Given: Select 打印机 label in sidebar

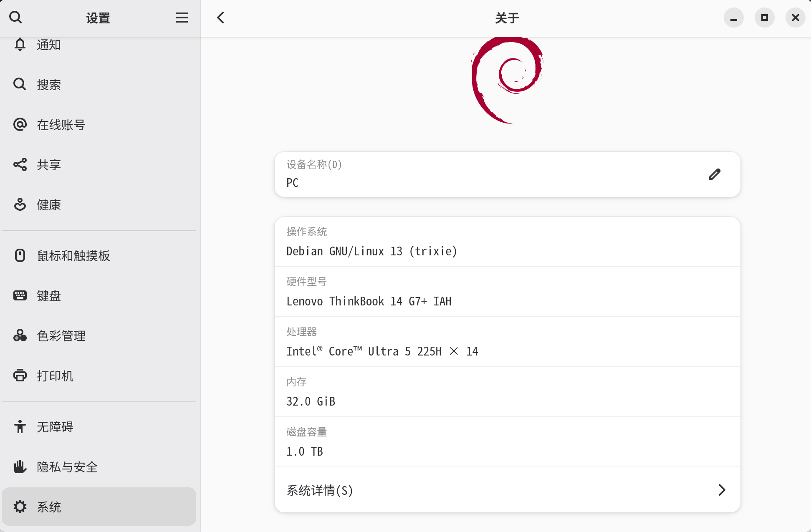Looking at the screenshot, I should coord(55,376).
